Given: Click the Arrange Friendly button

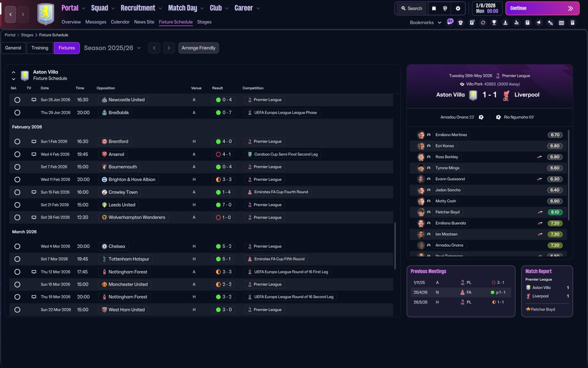Looking at the screenshot, I should pos(198,48).
